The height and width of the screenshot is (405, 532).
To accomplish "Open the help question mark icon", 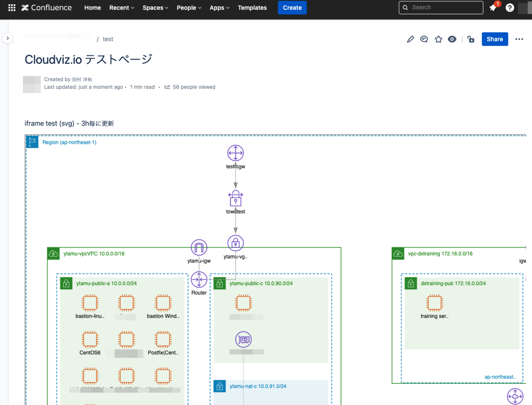I will (510, 8).
